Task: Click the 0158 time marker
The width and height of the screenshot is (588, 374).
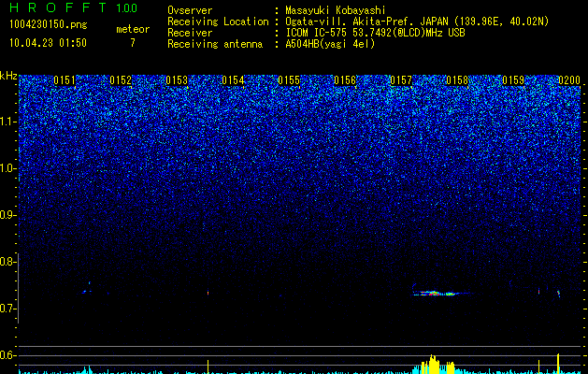Action: [x=457, y=80]
